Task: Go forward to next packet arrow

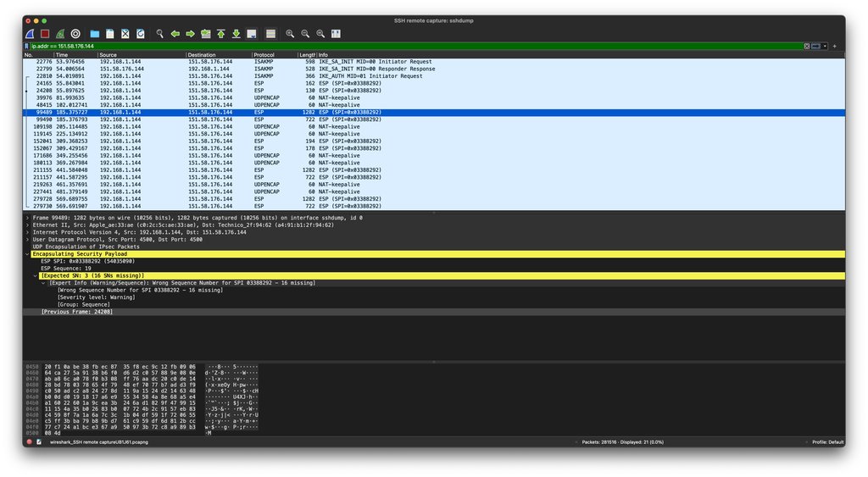Action: pos(191,34)
